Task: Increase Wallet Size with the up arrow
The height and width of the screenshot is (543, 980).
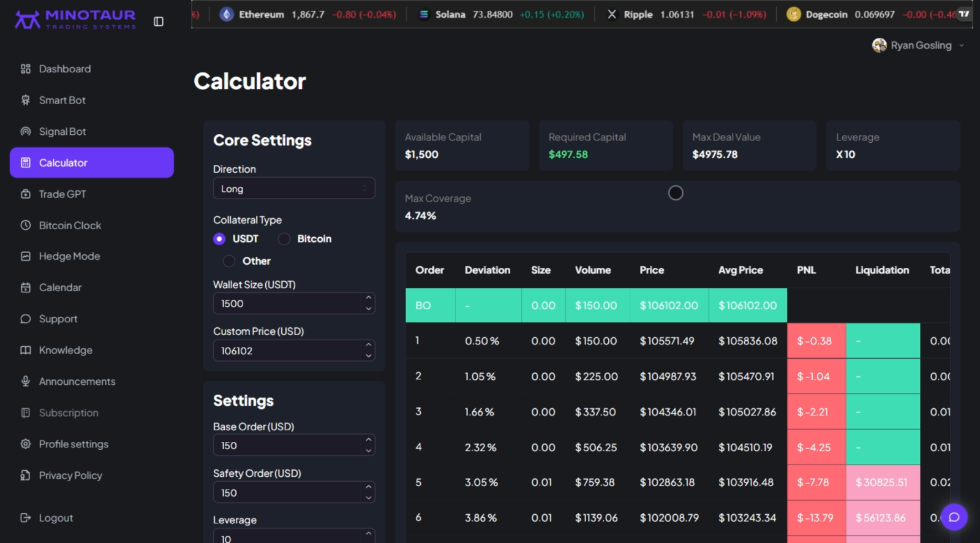Action: [369, 298]
